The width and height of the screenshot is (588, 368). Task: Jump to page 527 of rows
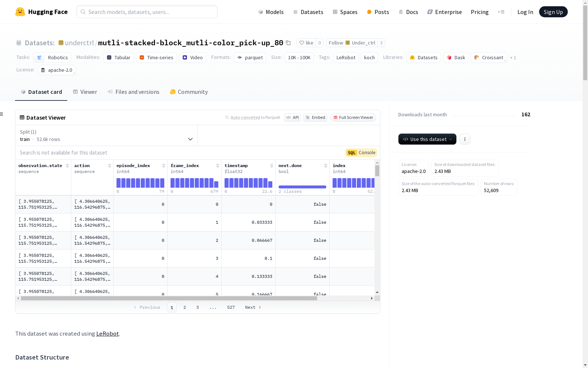(231, 307)
